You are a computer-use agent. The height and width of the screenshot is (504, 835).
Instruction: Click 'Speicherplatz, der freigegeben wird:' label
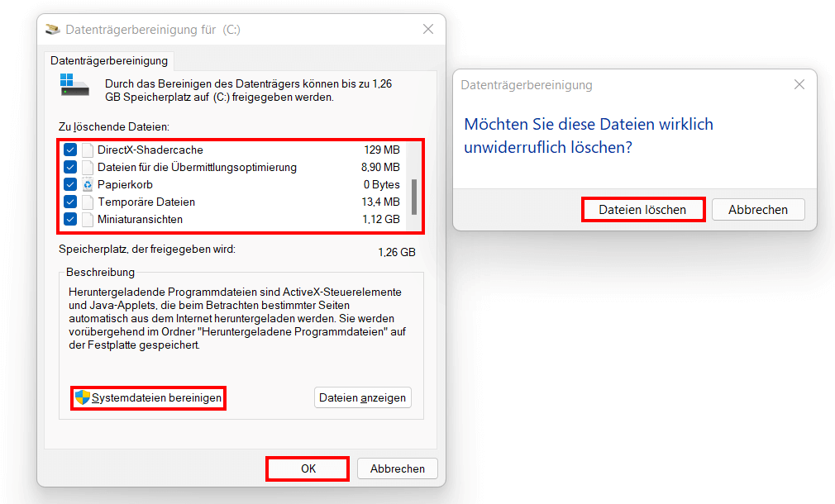point(147,249)
